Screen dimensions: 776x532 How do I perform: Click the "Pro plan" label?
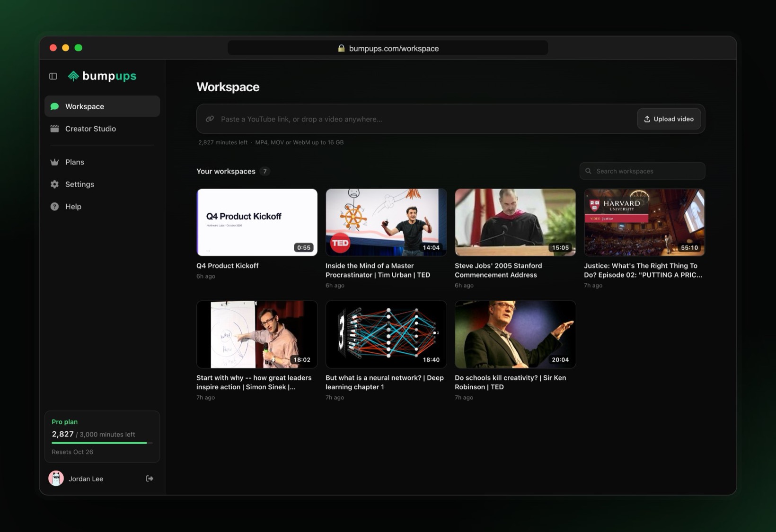65,422
